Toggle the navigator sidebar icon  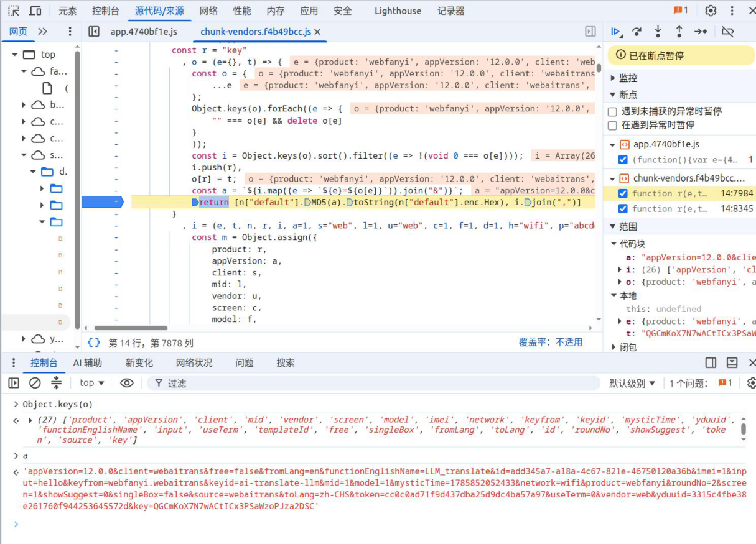94,32
